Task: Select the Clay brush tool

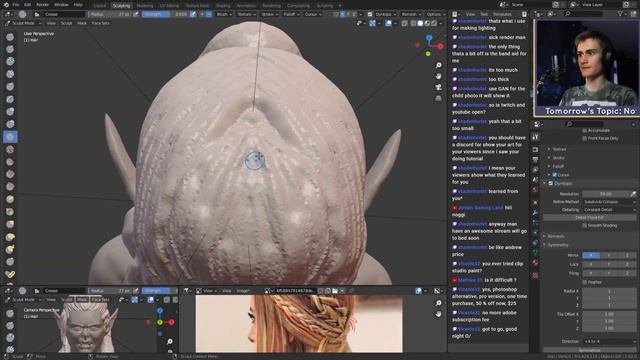Action: pyautogui.click(x=10, y=62)
